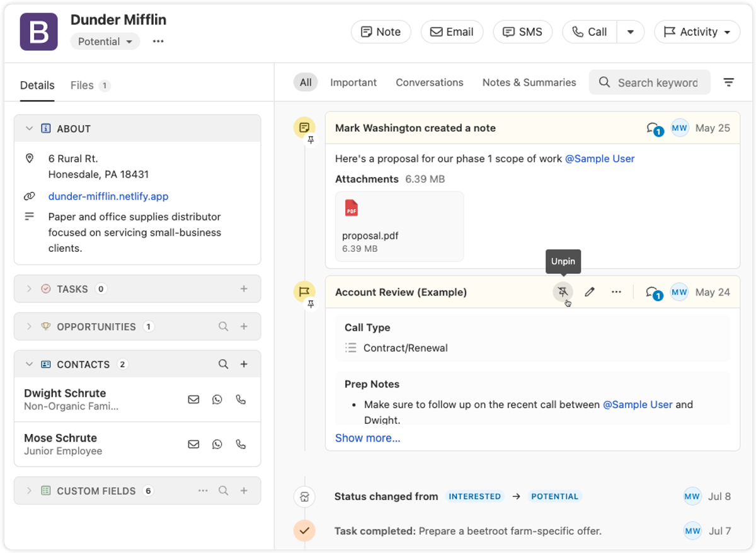Open the Activity dropdown button
The image size is (756, 553).
tap(697, 32)
